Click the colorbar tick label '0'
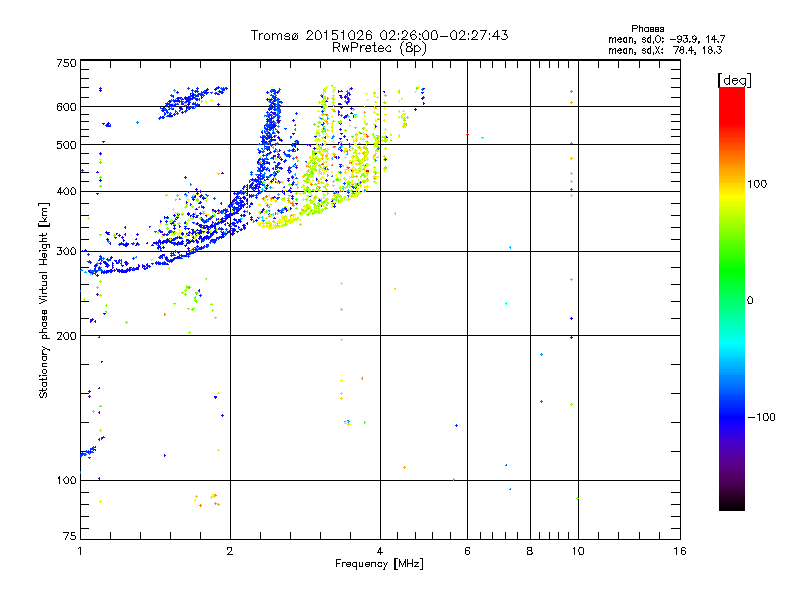 coord(750,301)
